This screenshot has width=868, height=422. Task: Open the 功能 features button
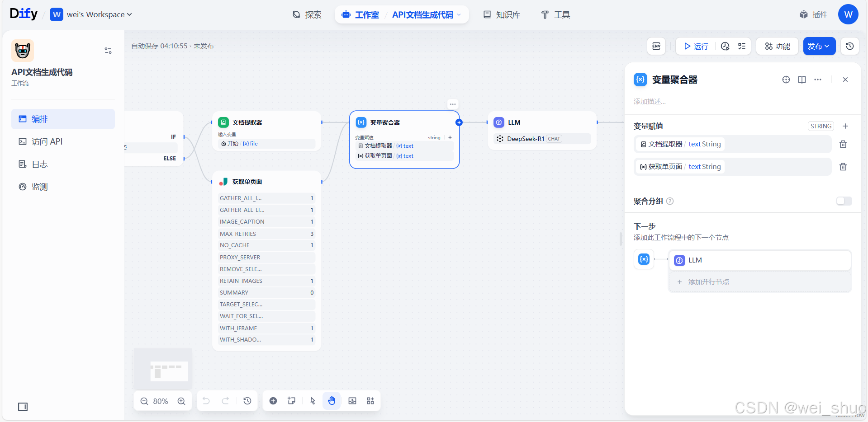point(778,46)
